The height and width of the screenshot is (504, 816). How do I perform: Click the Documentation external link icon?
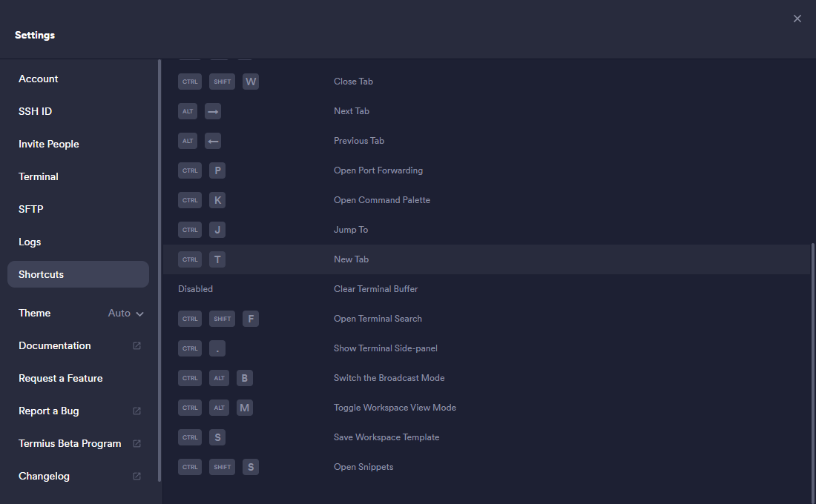137,346
